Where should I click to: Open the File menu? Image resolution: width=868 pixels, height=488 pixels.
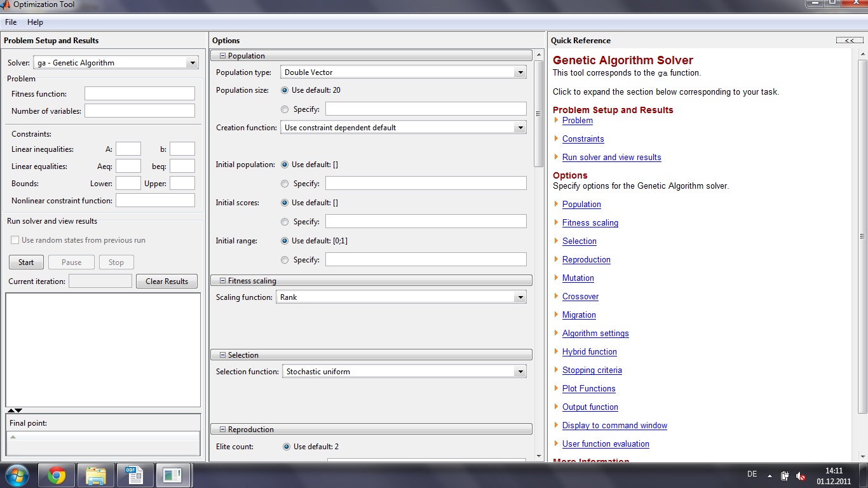[11, 22]
